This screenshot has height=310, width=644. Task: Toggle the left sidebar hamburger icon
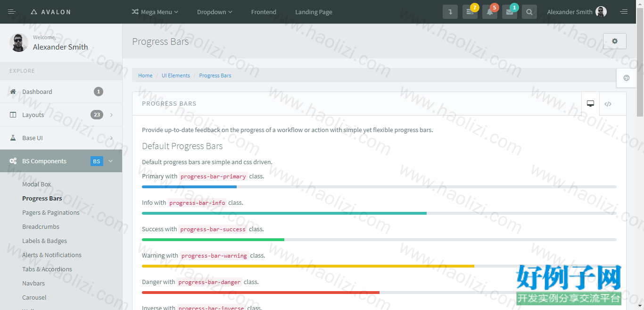[x=12, y=12]
